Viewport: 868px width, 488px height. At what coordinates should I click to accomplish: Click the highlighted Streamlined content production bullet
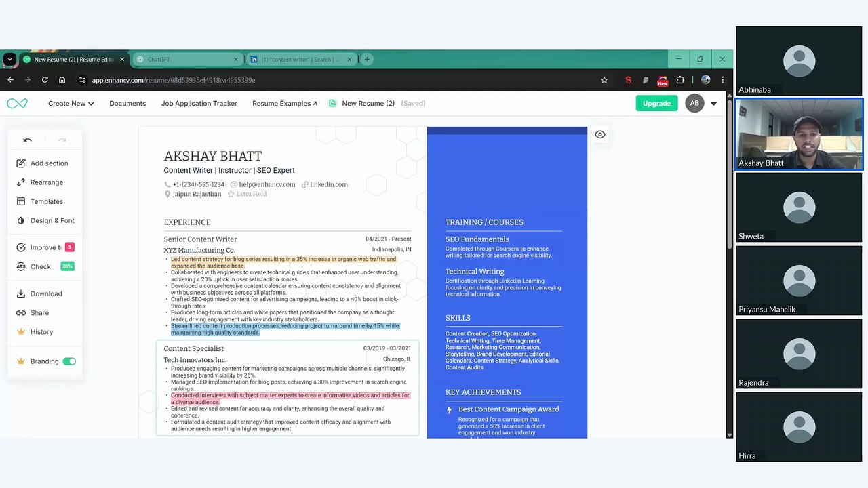point(285,329)
